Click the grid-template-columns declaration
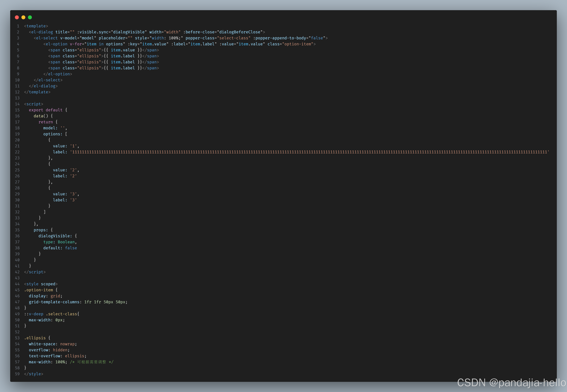 (78, 302)
